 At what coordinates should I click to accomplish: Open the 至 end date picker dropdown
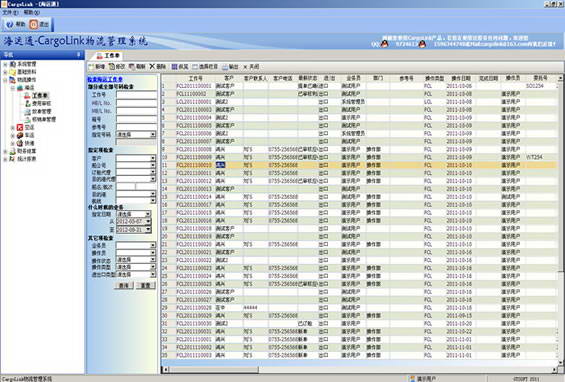(x=148, y=230)
